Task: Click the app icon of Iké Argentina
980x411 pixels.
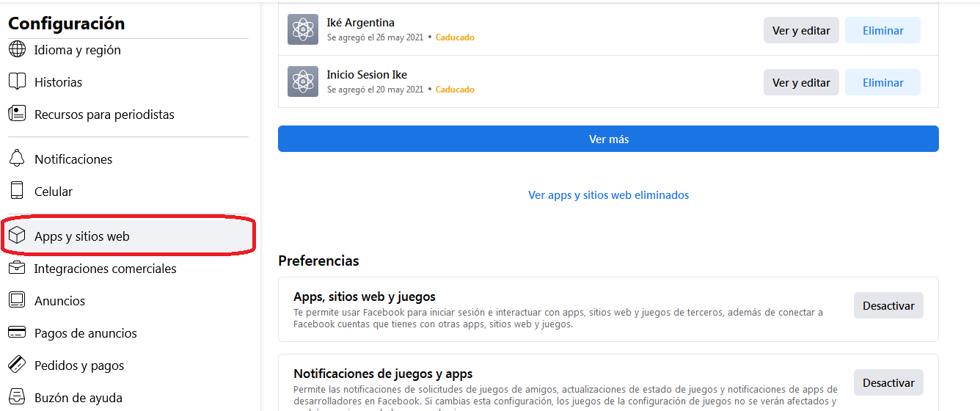Action: (303, 29)
